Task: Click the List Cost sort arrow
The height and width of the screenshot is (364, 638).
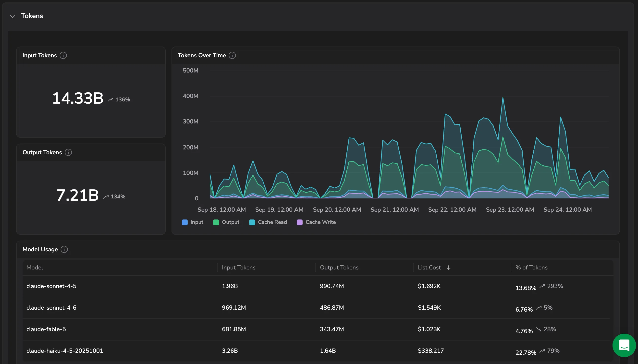Action: click(x=449, y=268)
